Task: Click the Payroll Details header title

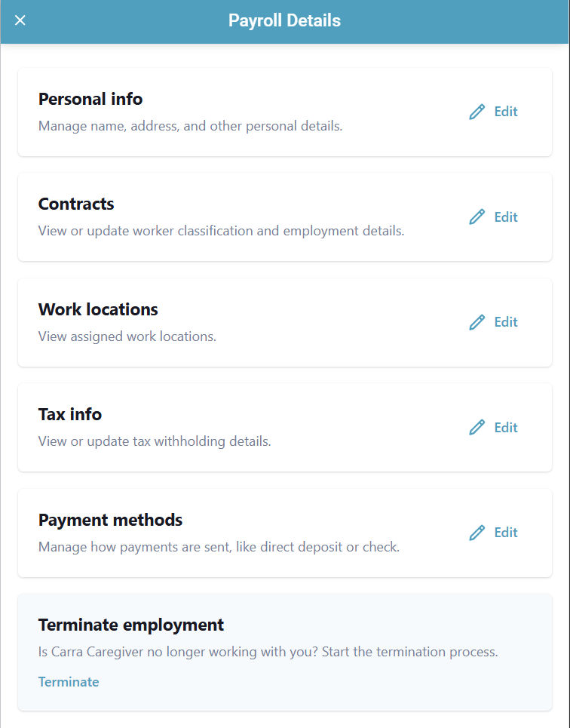Action: 285,20
